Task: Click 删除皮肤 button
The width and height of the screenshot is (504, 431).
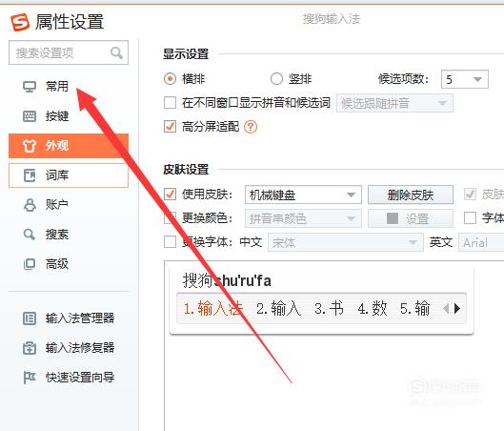Action: tap(411, 195)
